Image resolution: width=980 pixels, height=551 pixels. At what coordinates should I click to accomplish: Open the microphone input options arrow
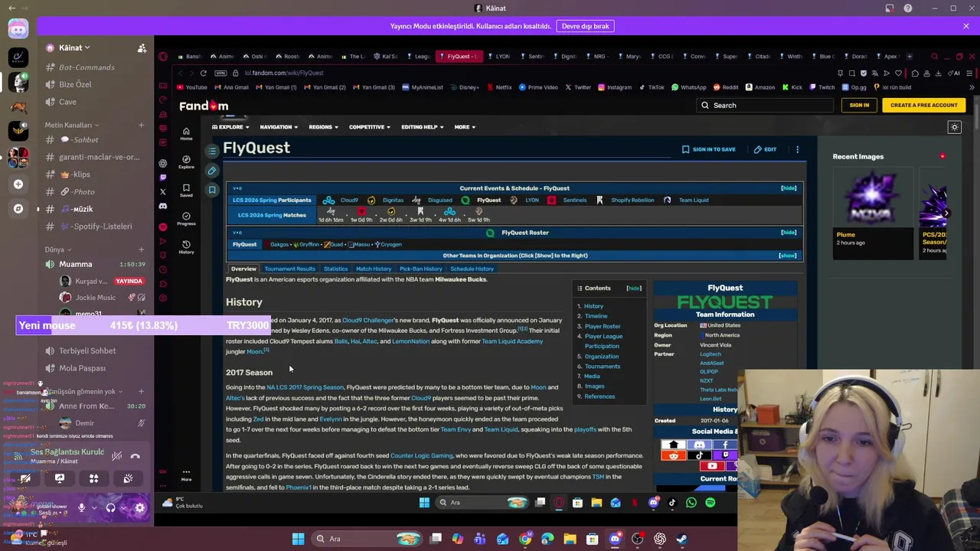tap(94, 507)
